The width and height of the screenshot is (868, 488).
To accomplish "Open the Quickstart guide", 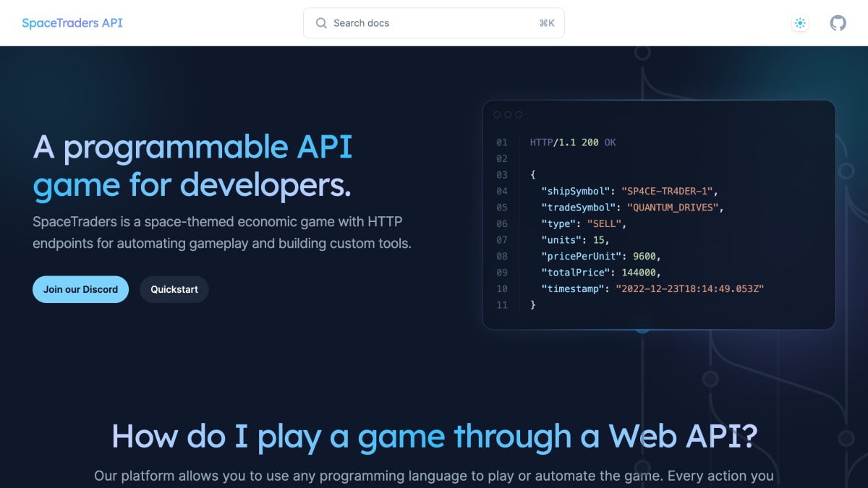I will (x=174, y=289).
